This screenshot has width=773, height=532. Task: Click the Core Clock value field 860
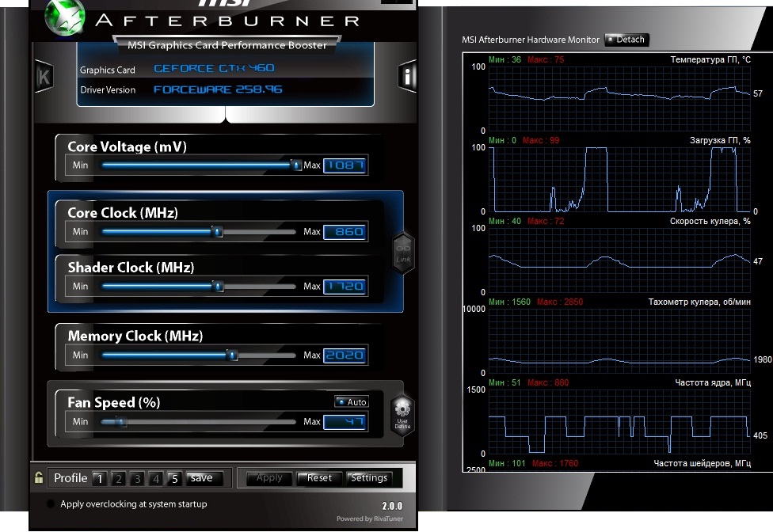(x=345, y=232)
